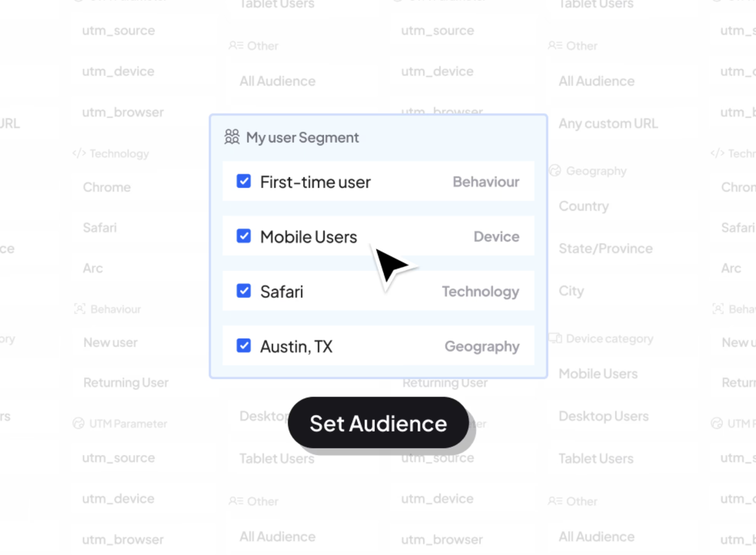Click the My user Segment group icon

coord(232,137)
